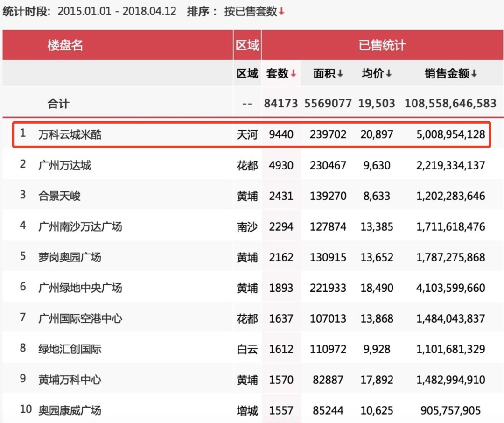The width and height of the screenshot is (504, 423).
Task: Click the 均价 column header label
Action: [x=373, y=74]
